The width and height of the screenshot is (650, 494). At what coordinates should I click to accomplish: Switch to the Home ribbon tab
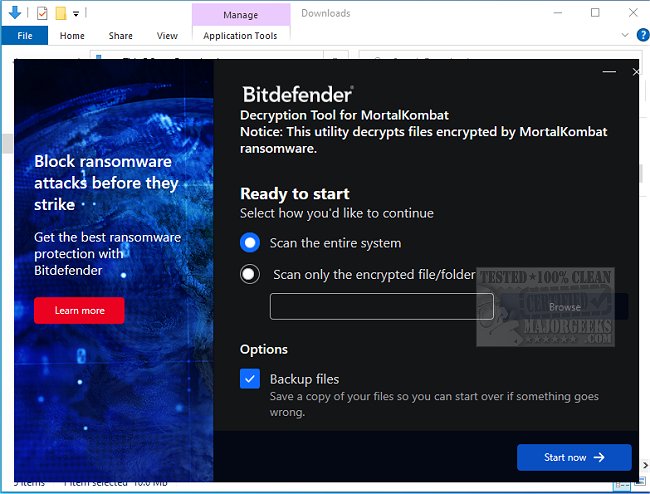pos(72,36)
